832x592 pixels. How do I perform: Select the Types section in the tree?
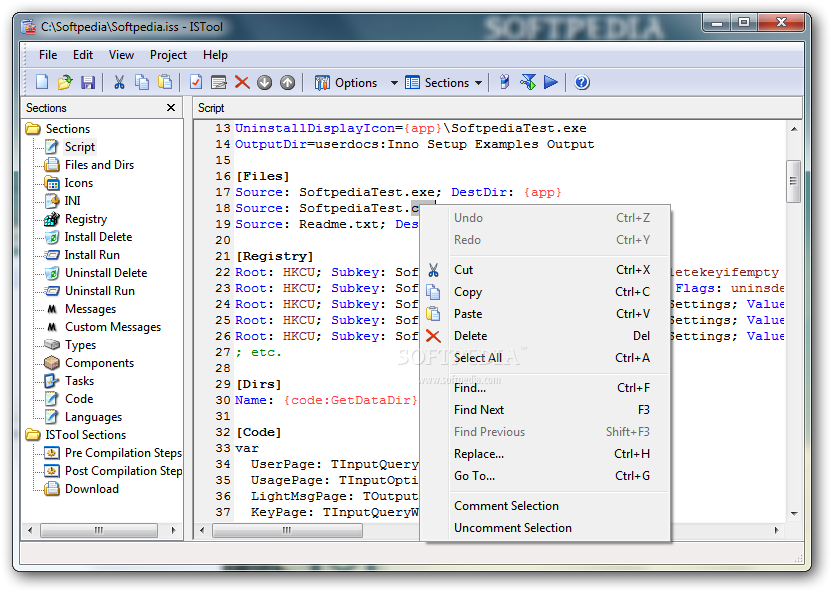pyautogui.click(x=80, y=345)
